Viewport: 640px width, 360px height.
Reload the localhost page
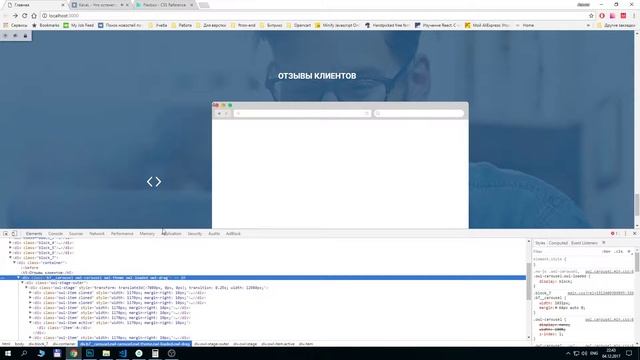(24, 16)
